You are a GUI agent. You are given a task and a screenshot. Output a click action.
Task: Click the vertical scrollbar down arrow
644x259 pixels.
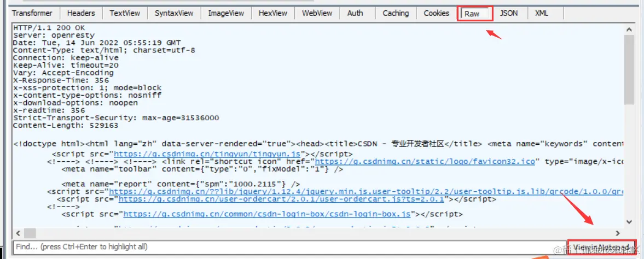(x=629, y=222)
